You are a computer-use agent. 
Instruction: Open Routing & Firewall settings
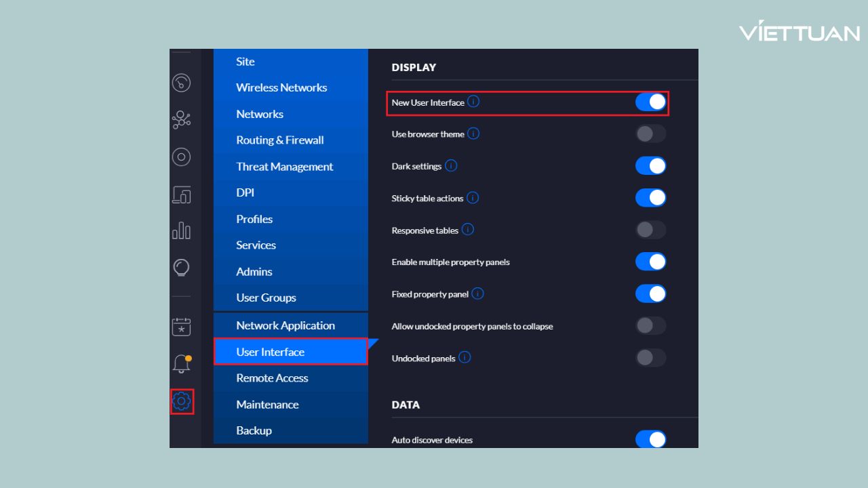[279, 140]
